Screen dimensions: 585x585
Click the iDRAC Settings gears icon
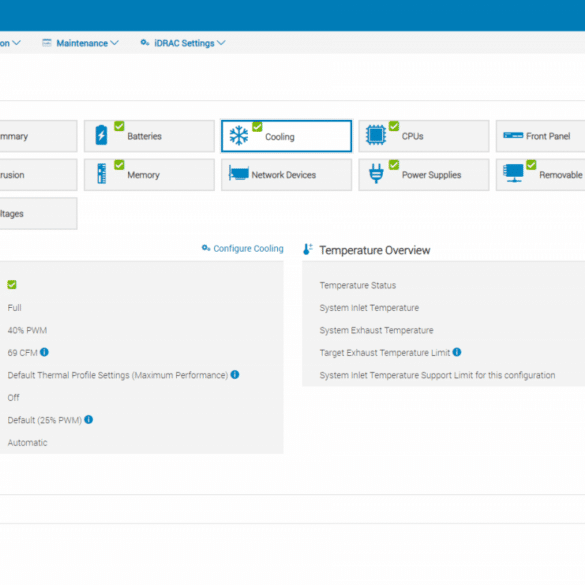click(145, 43)
